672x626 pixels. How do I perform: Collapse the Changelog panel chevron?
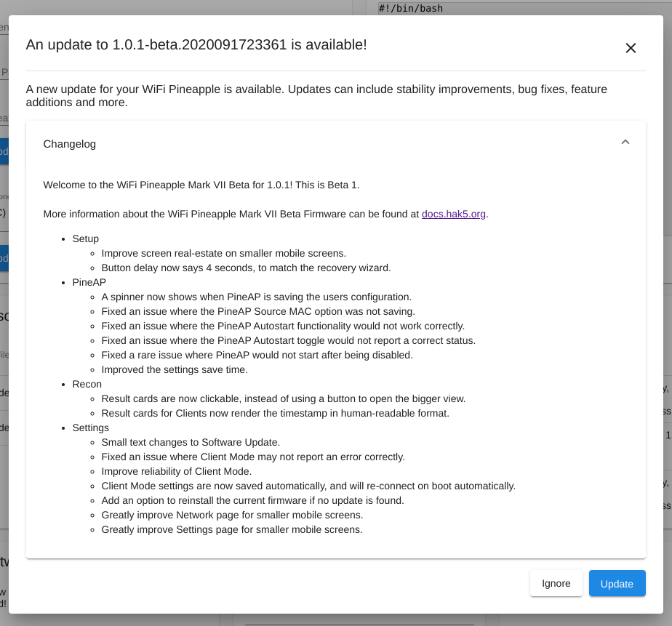coord(625,143)
